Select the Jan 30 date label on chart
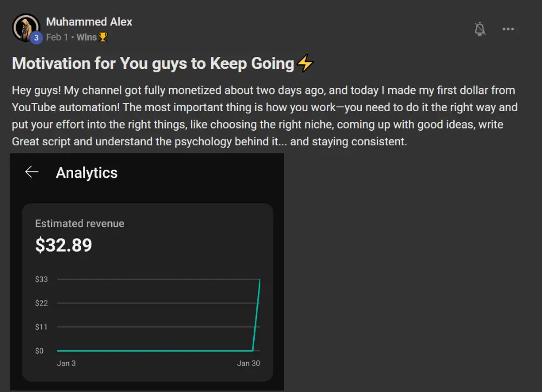 pyautogui.click(x=249, y=363)
